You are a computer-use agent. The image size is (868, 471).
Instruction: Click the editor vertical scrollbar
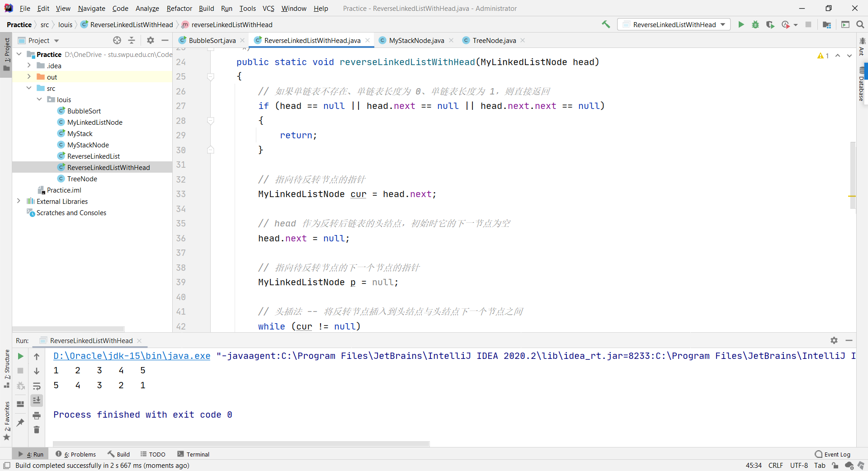(x=853, y=175)
